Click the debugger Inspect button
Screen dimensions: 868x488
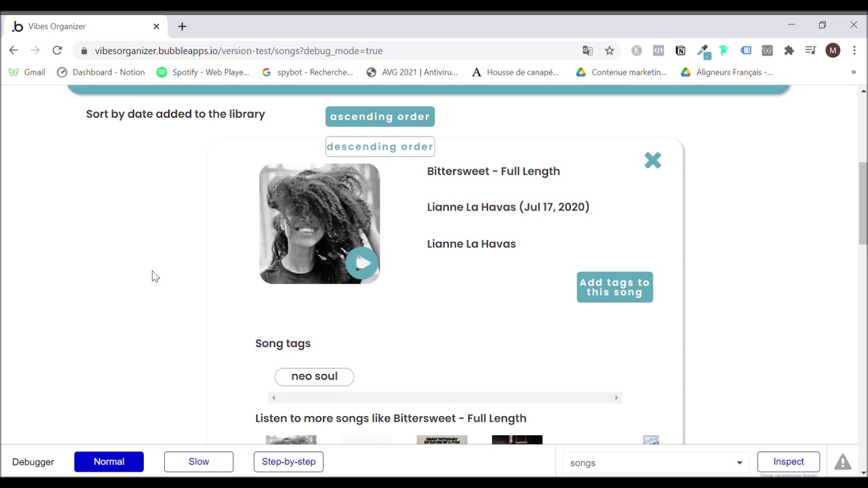tap(789, 462)
